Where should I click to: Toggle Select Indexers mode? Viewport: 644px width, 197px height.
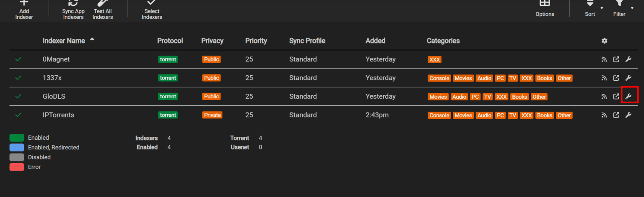[152, 9]
